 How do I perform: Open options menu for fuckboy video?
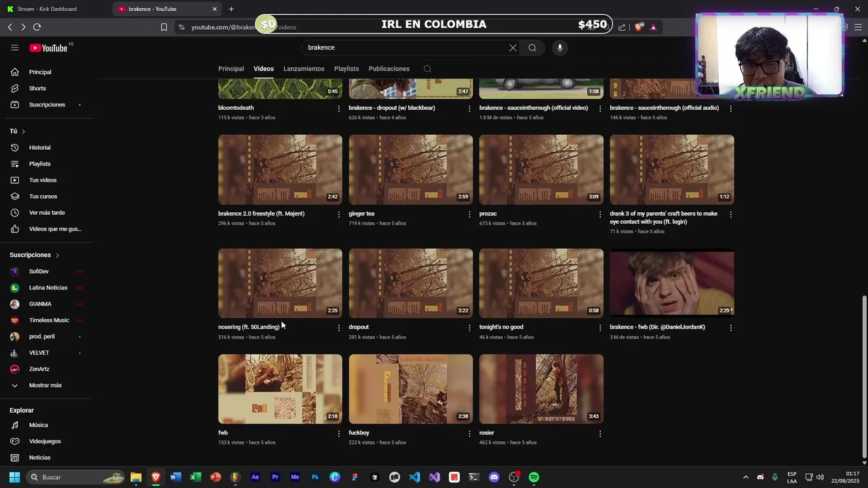click(x=469, y=433)
